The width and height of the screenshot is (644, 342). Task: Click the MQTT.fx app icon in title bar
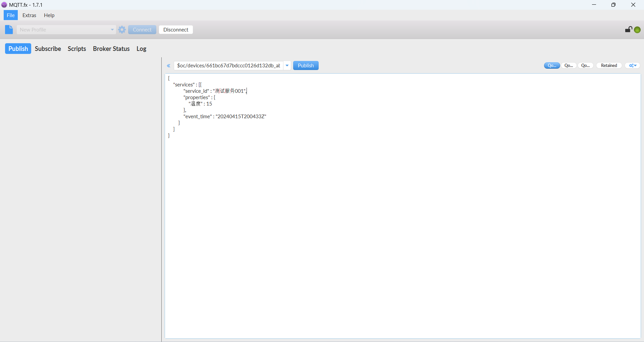pyautogui.click(x=4, y=5)
